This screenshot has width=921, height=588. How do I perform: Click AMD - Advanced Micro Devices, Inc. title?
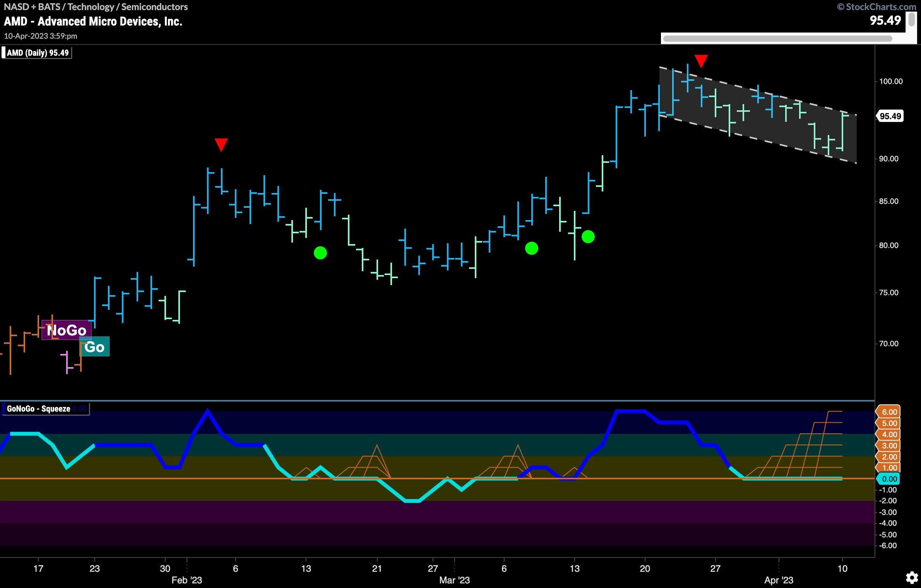click(x=93, y=21)
